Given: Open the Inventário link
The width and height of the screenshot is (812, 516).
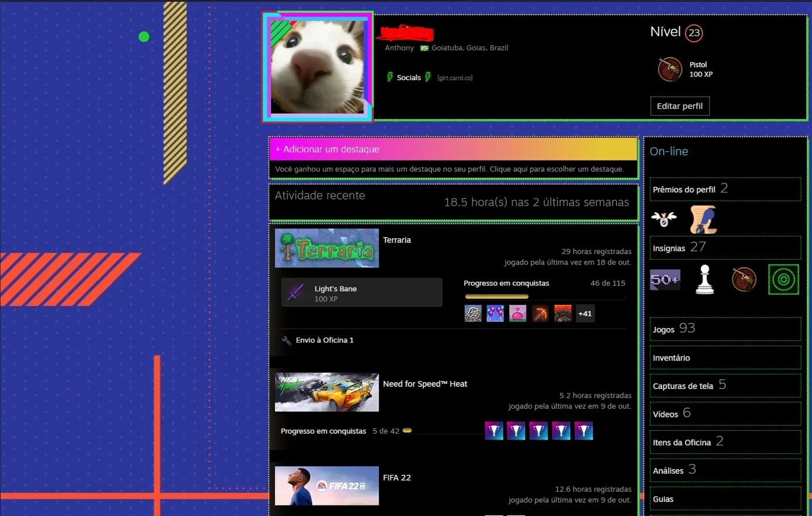Looking at the screenshot, I should pos(726,358).
